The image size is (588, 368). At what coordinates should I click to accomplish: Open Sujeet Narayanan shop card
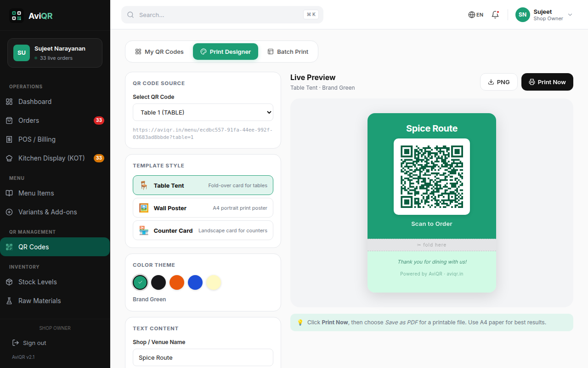[55, 53]
